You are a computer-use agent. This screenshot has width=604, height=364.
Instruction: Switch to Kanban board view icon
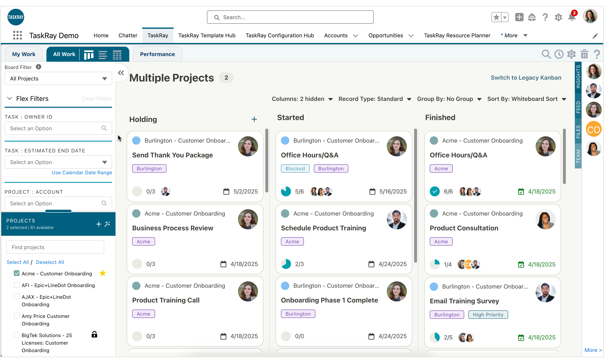89,54
